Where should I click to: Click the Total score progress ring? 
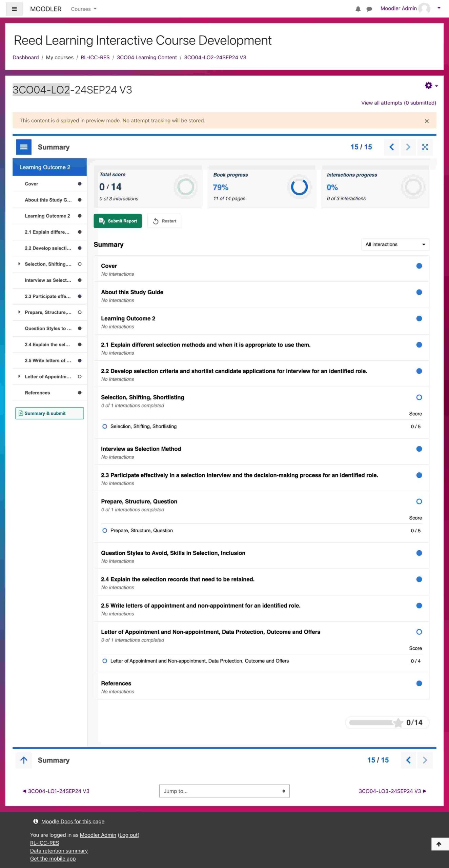pos(186,186)
